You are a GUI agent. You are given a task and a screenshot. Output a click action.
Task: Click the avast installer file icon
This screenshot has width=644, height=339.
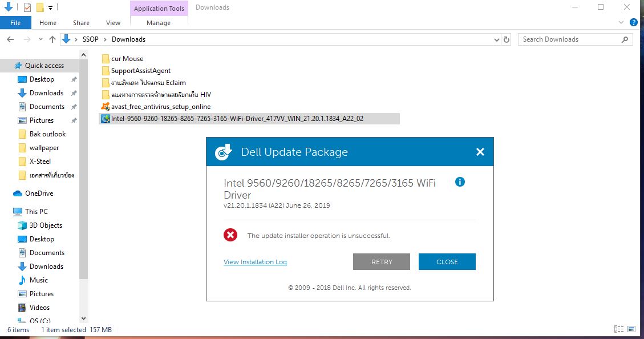pyautogui.click(x=106, y=107)
